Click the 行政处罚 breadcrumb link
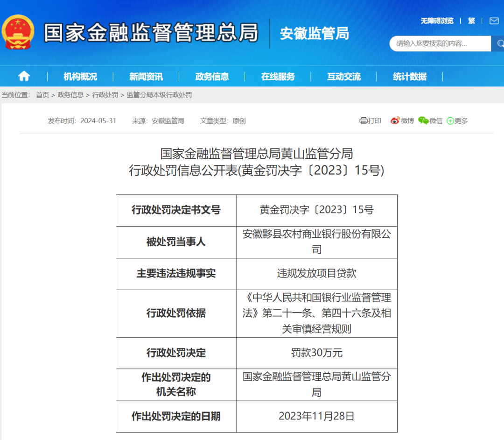The width and height of the screenshot is (504, 440). (105, 95)
